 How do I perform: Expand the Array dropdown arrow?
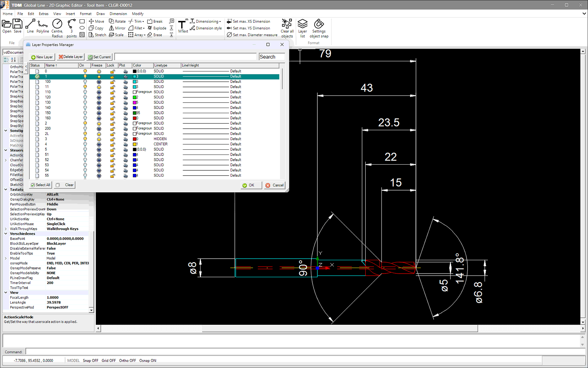[145, 35]
